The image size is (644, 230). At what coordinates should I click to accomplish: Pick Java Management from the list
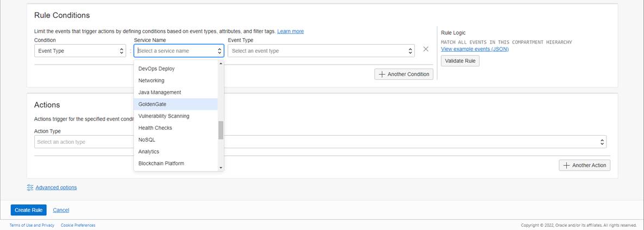[x=159, y=92]
